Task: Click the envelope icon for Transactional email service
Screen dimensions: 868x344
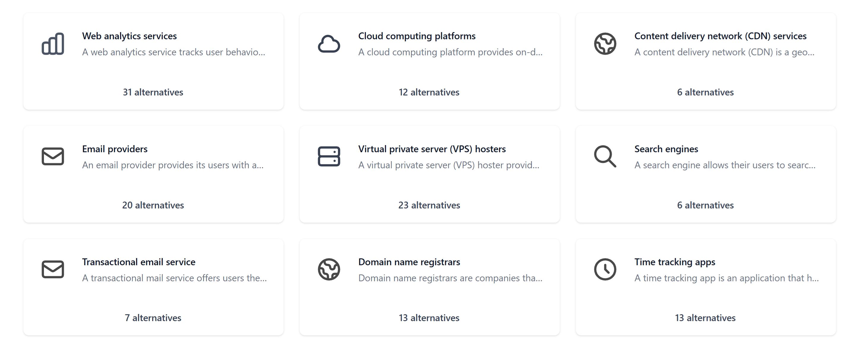Action: [x=53, y=269]
